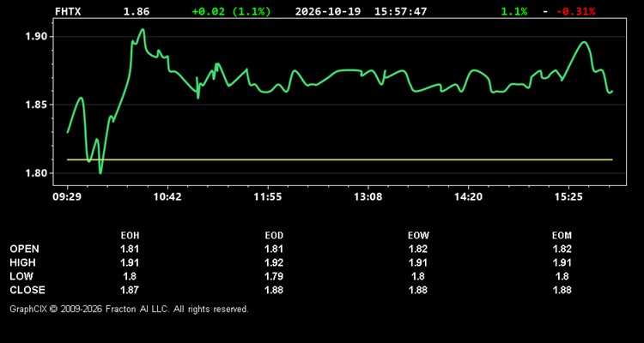Click the green 1.1% at header right

(x=513, y=11)
